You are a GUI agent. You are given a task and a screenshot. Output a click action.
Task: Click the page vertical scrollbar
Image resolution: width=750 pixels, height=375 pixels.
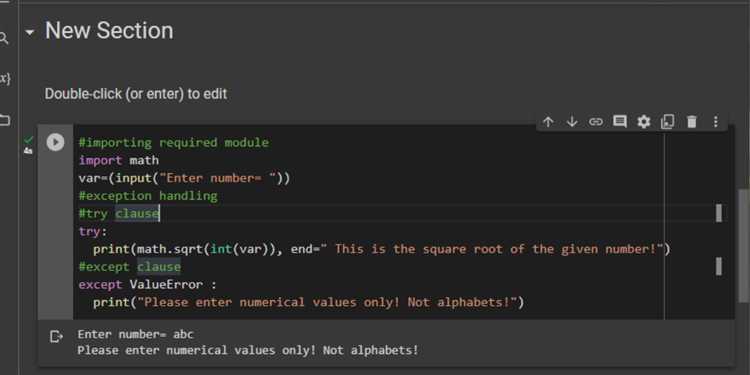[744, 245]
